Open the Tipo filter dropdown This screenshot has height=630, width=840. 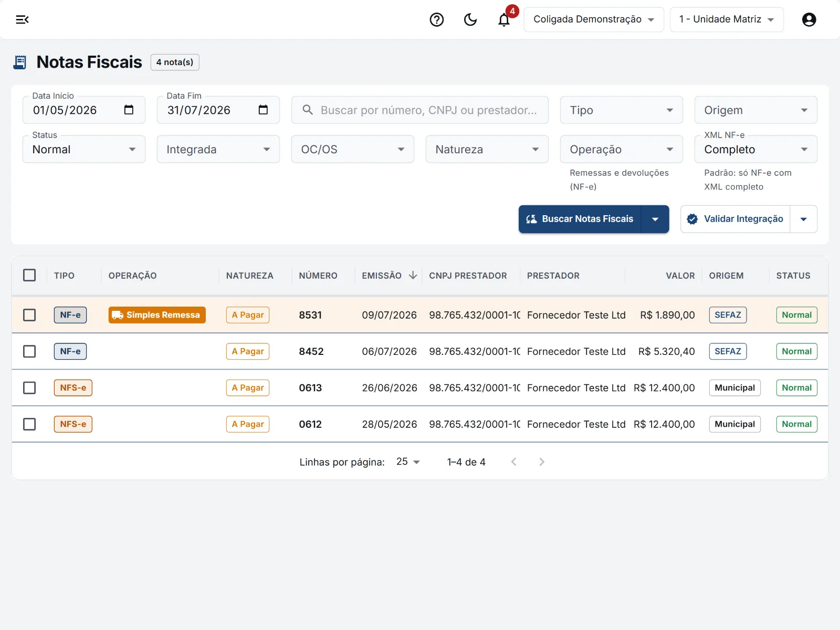[x=622, y=110]
